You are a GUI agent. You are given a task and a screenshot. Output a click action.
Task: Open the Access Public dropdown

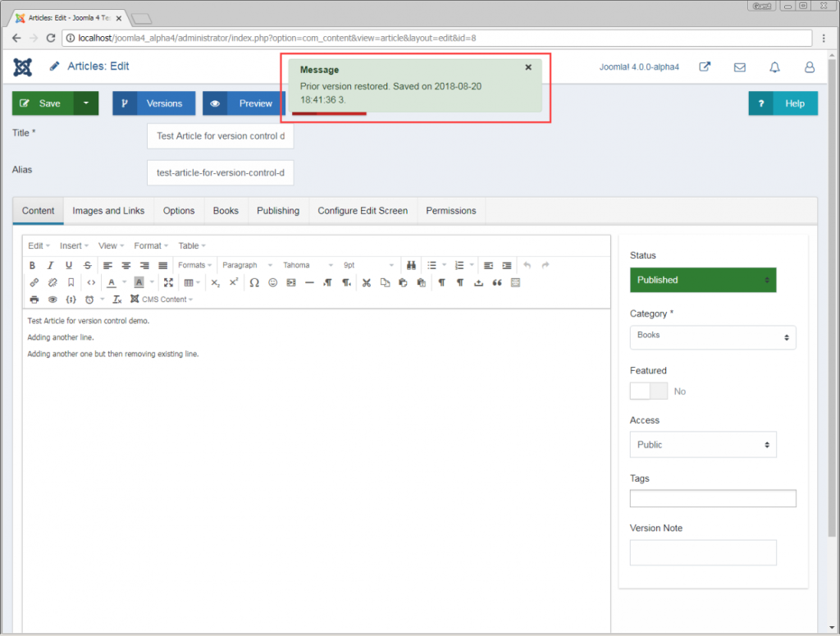pos(703,445)
